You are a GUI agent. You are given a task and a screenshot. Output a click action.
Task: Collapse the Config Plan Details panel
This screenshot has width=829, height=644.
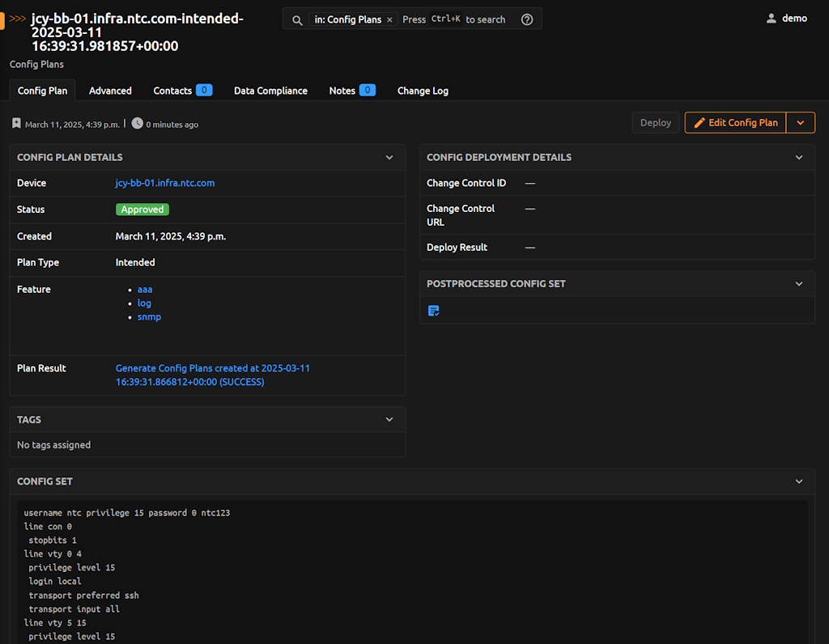pos(389,157)
